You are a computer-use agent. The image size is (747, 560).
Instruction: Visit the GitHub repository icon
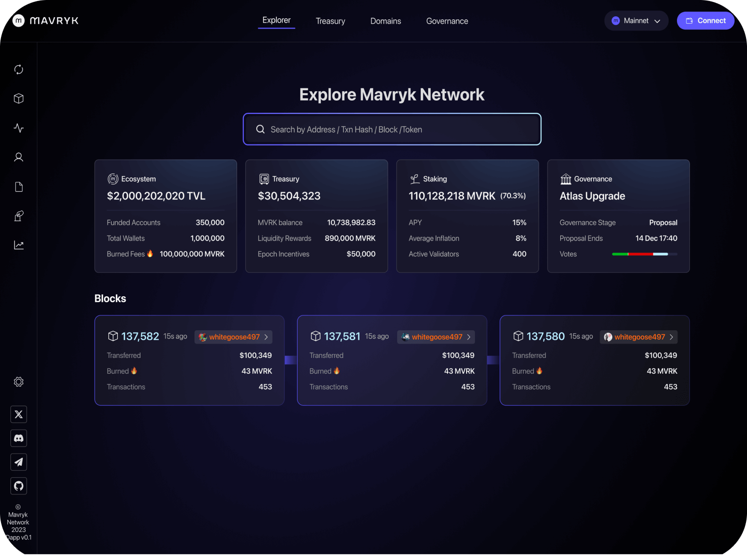[18, 486]
